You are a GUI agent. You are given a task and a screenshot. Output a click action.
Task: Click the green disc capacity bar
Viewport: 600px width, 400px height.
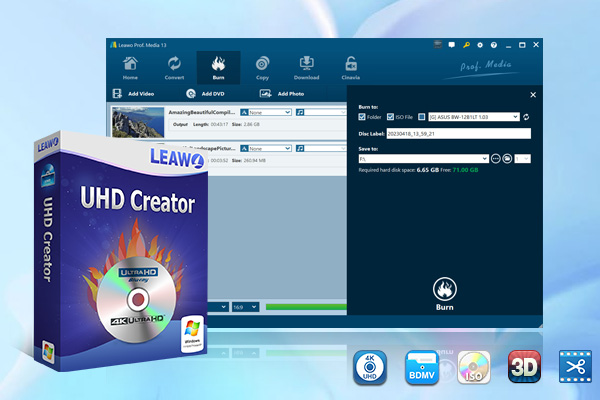coord(306,307)
